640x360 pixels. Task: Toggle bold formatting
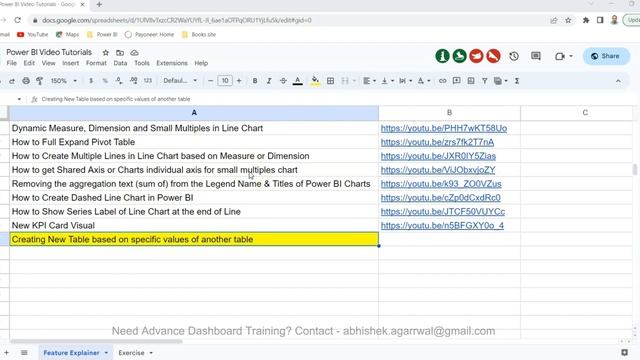pyautogui.click(x=255, y=81)
